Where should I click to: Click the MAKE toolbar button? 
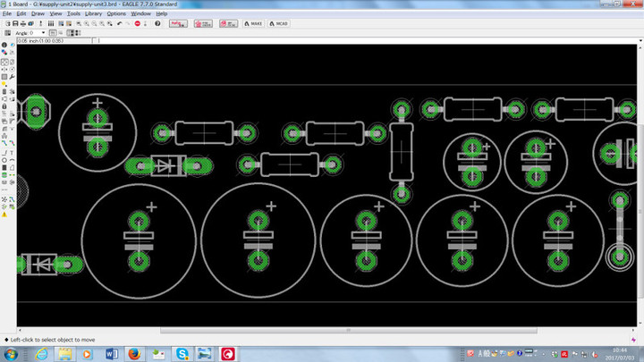[x=255, y=23]
